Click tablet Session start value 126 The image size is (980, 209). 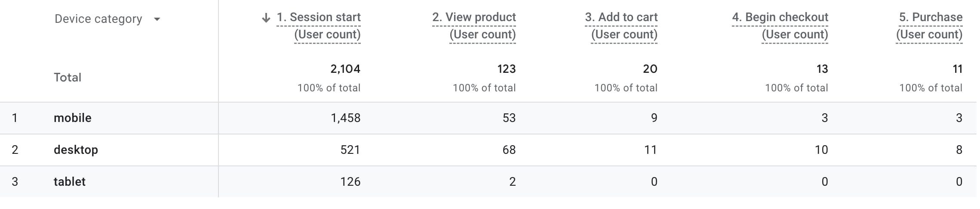pyautogui.click(x=350, y=182)
